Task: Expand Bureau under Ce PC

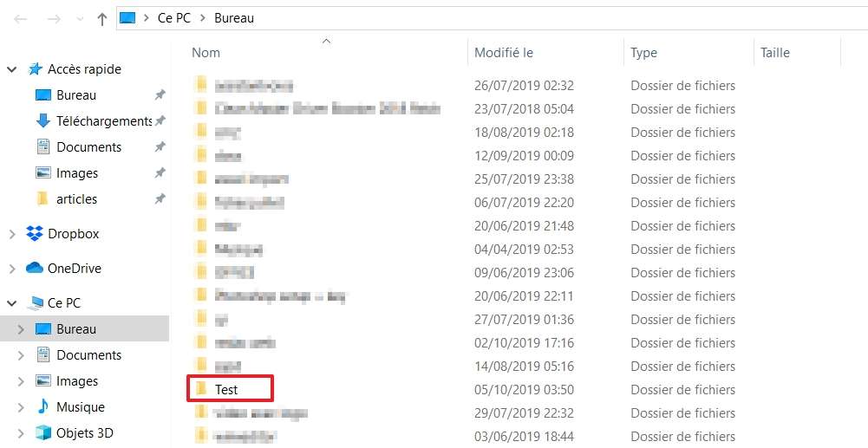Action: coord(21,329)
